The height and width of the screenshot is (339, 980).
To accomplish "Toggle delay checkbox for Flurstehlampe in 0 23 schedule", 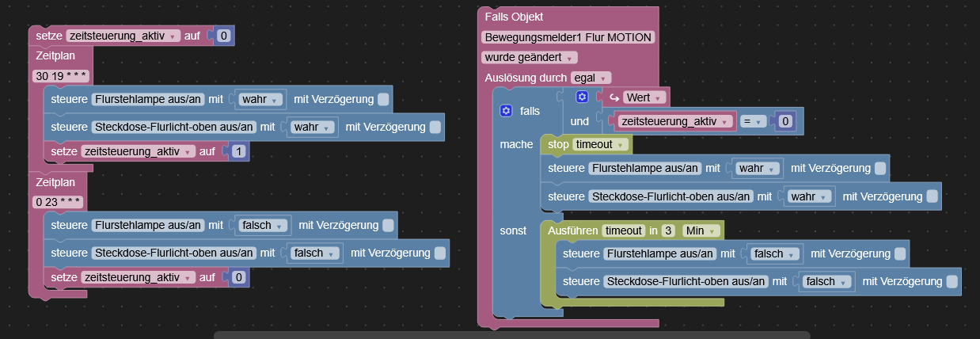I will pos(388,226).
